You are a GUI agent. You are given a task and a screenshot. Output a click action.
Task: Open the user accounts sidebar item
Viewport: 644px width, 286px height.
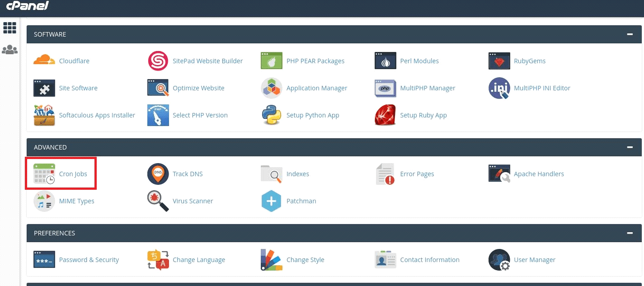point(9,49)
